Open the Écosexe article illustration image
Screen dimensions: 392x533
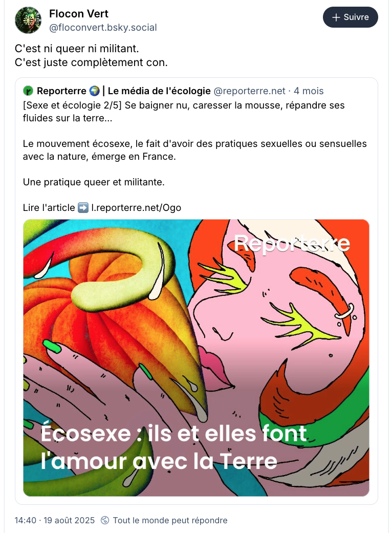196,357
